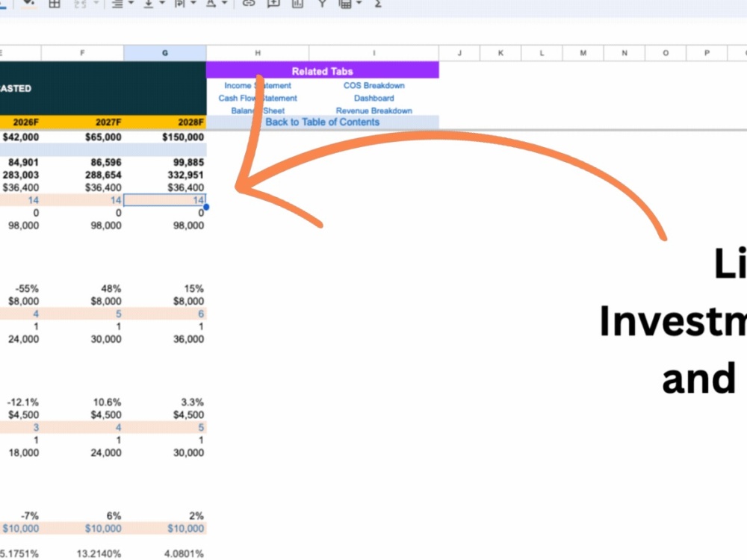
Task: Select the 288,654 cell
Action: click(82, 175)
